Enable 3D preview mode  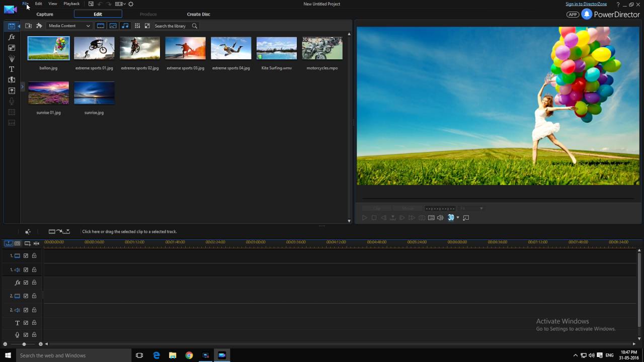click(x=451, y=217)
